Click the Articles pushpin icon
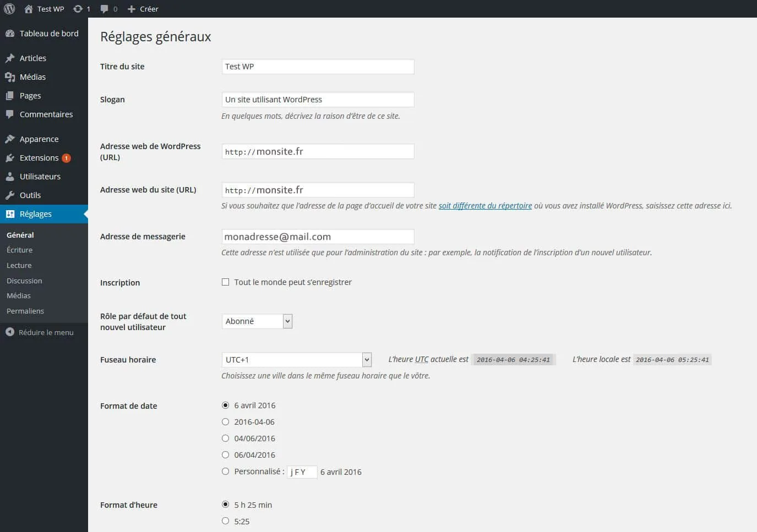Viewport: 757px width, 532px height. click(x=10, y=58)
